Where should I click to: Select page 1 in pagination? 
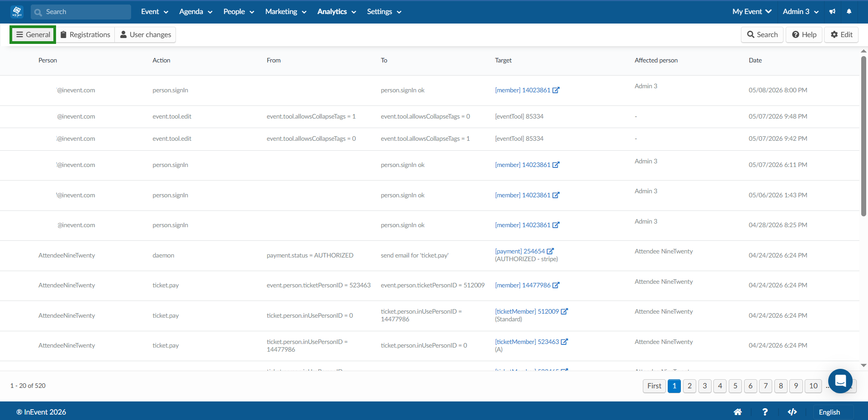674,386
